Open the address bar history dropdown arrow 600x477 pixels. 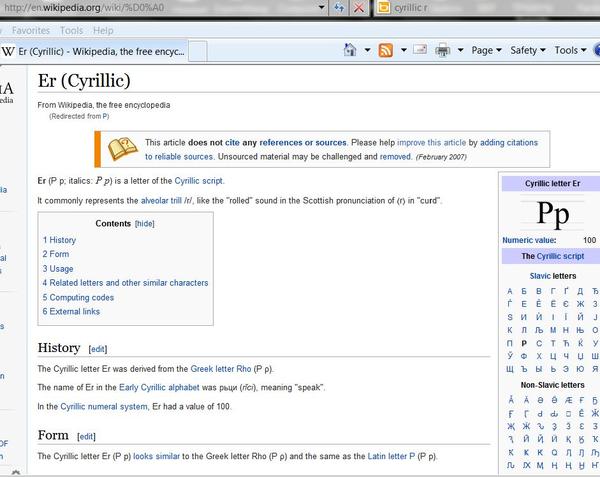[x=321, y=7]
